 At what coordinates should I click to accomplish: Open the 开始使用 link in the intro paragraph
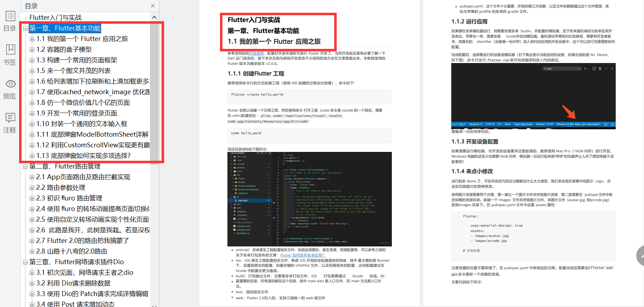point(256,53)
